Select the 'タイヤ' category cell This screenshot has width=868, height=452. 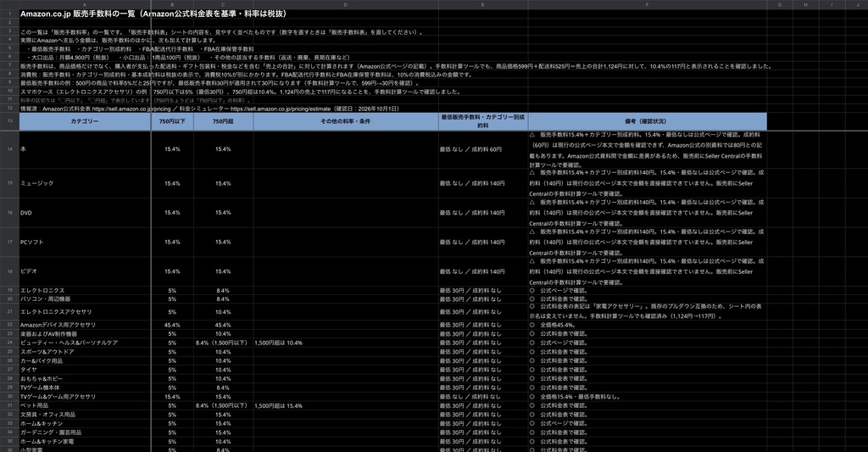[x=85, y=370]
